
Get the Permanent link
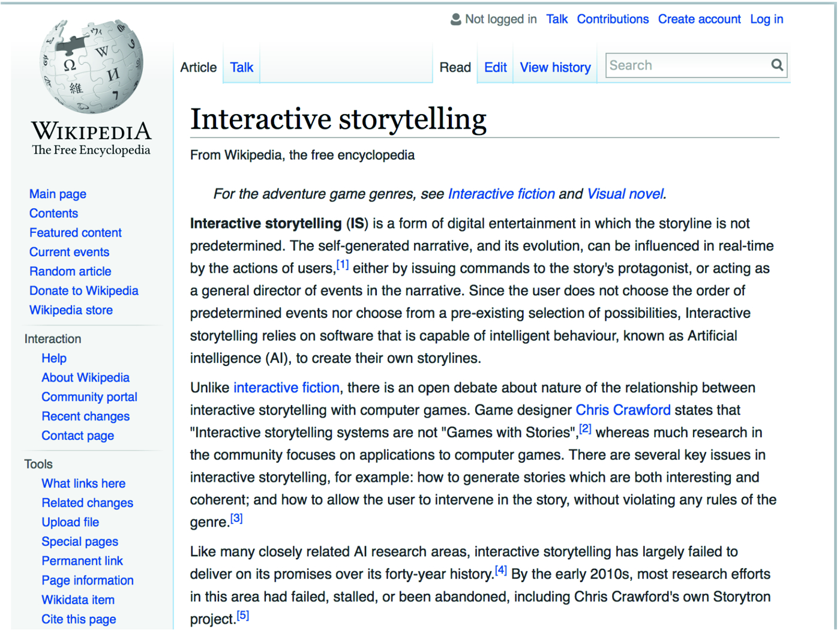pos(82,561)
